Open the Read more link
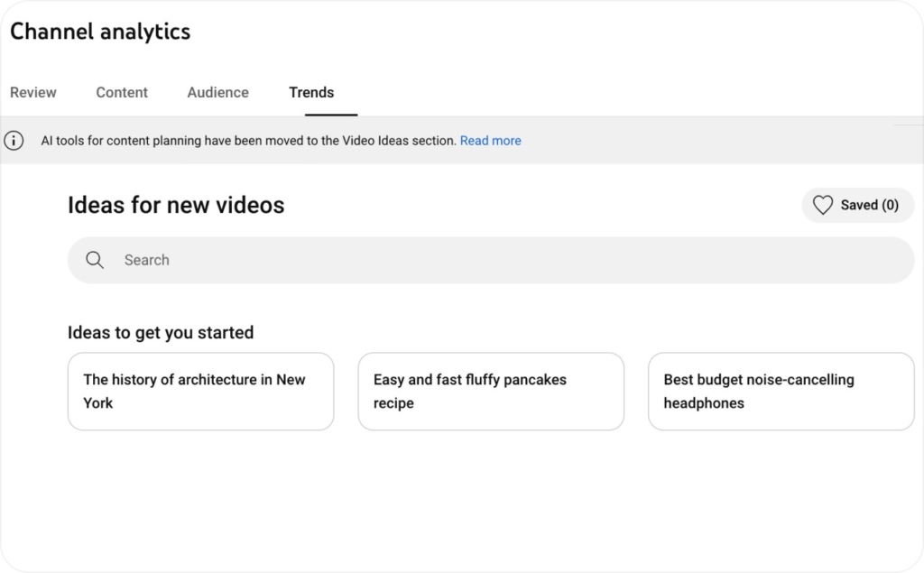 click(x=490, y=141)
